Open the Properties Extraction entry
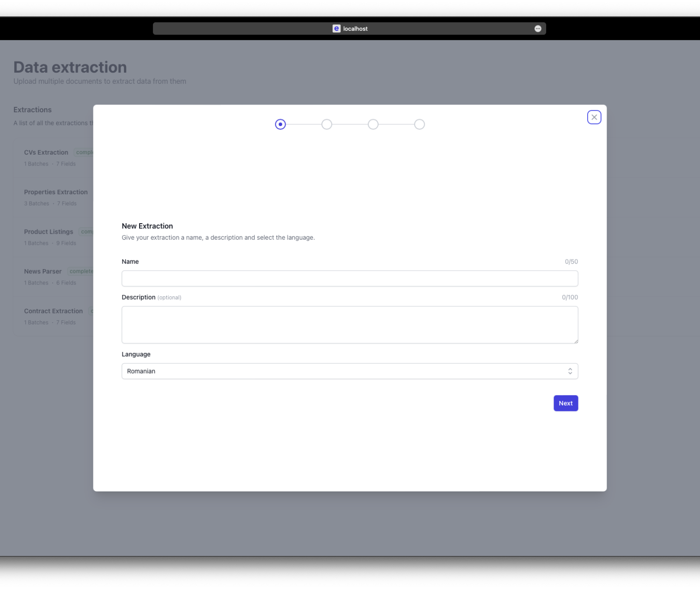The height and width of the screenshot is (589, 700). (56, 192)
